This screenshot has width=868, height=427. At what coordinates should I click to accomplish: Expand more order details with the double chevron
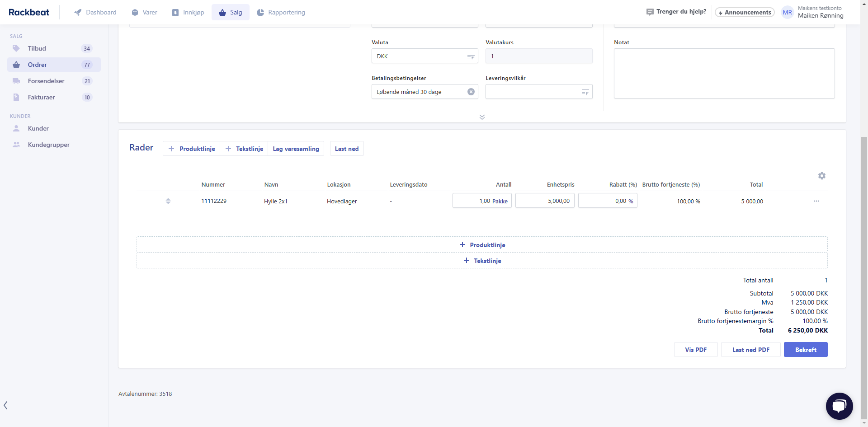[482, 117]
